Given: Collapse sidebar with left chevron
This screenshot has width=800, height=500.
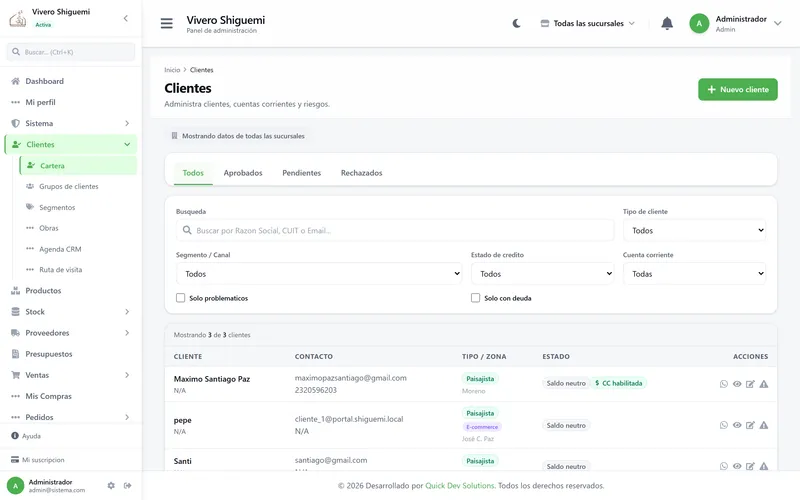Looking at the screenshot, I should pyautogui.click(x=126, y=18).
